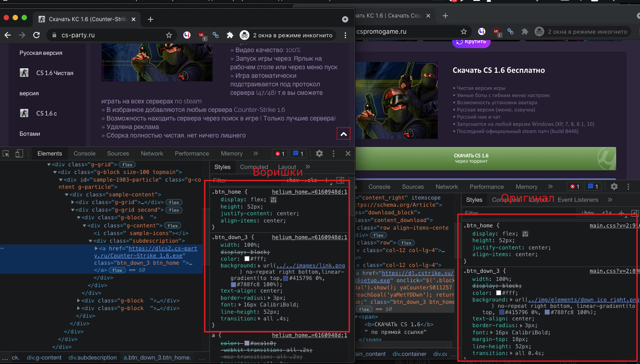Open the Computed pane in left DevTools
Screen dimensions: 640x364
point(254,167)
